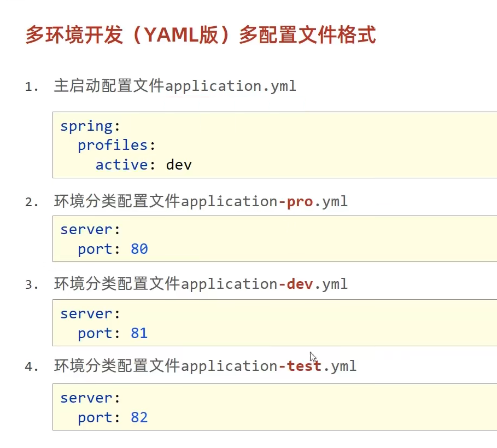The height and width of the screenshot is (448, 497).
Task: Click the 'spring:' line in first code block
Action: pos(90,126)
